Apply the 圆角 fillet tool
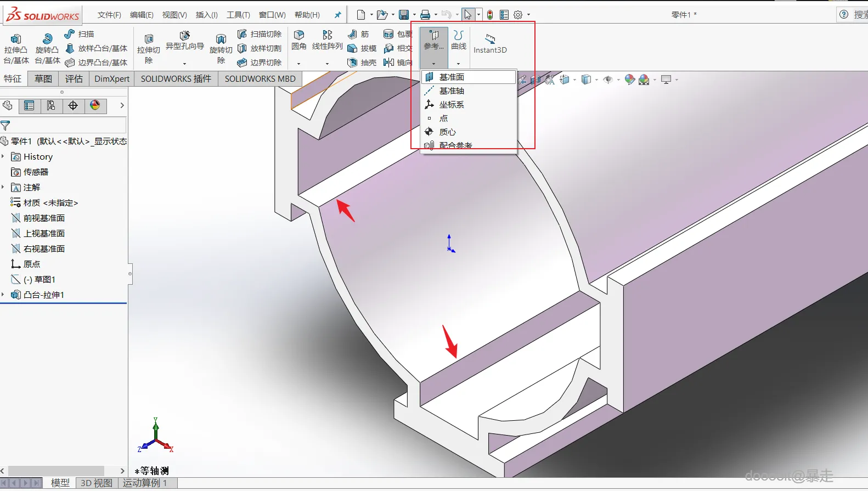Viewport: 868px width, 491px height. tap(299, 40)
